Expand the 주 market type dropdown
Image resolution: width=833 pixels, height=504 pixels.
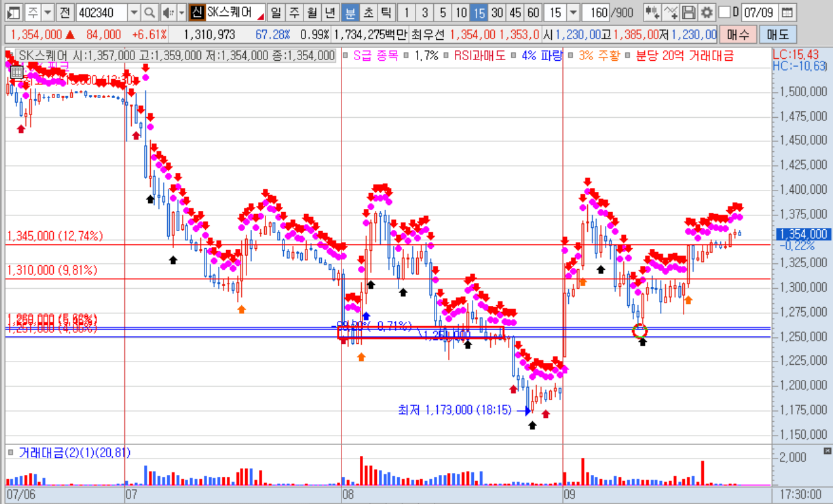48,12
